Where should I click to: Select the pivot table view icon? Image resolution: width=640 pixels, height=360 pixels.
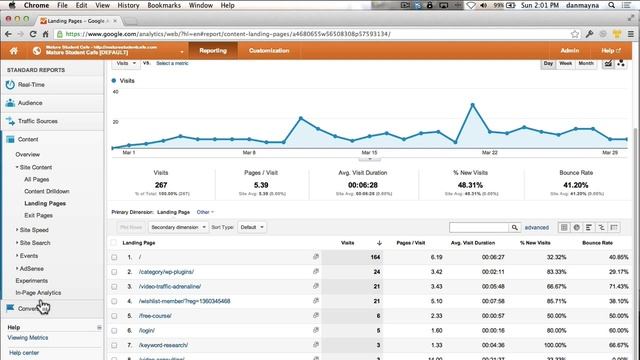[614, 227]
